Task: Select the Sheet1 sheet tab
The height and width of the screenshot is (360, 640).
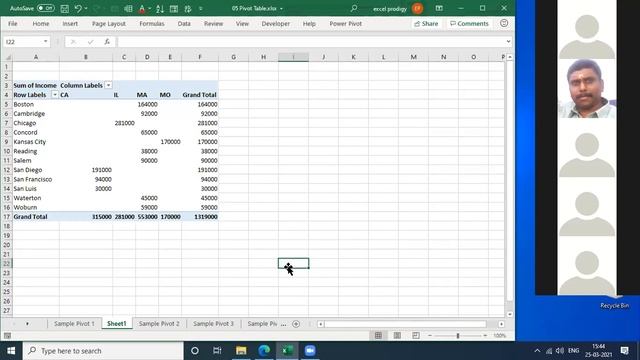Action: pyautogui.click(x=117, y=324)
